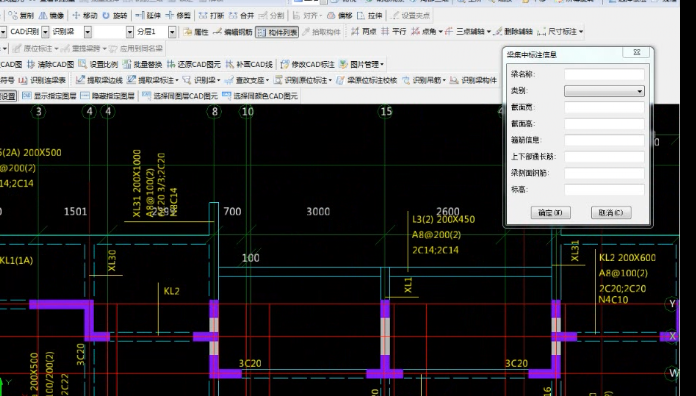Select 两点 auxiliary axis tool
This screenshot has width=696, height=396.
[364, 32]
